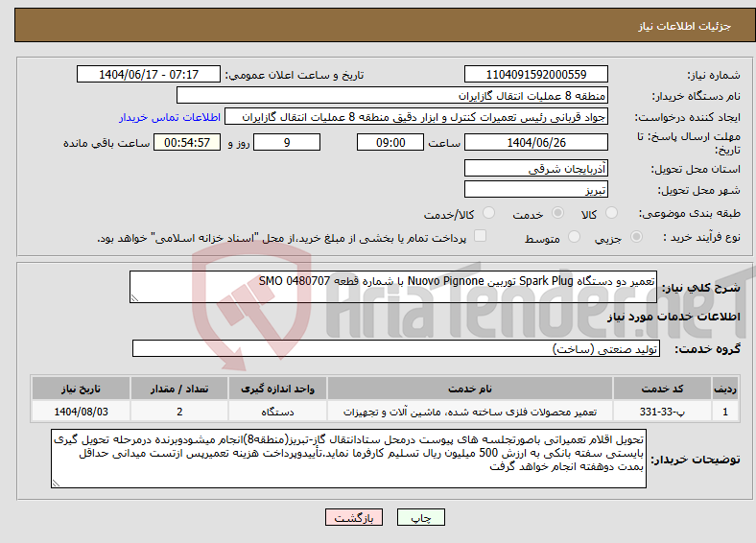Click the deadline date field 1404/06/26
Viewport: 756px width, 543px height.
coord(535,142)
